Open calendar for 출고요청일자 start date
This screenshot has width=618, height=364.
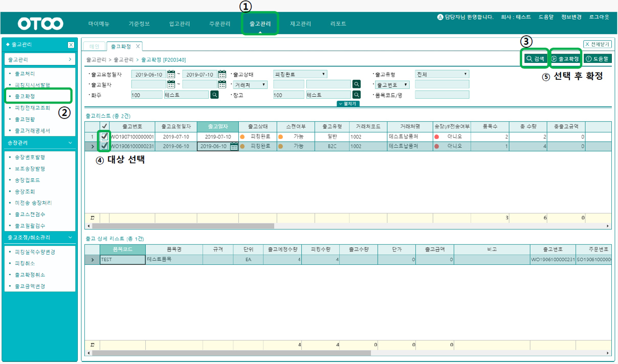point(171,75)
